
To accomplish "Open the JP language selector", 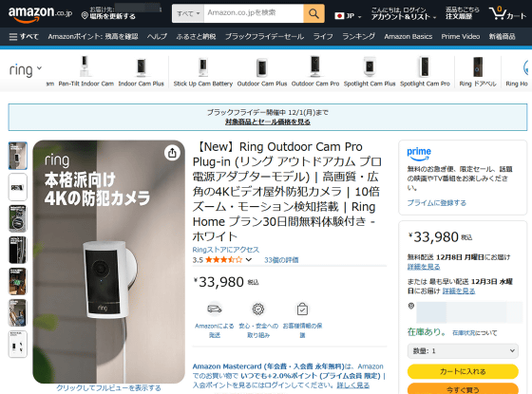I will [348, 16].
